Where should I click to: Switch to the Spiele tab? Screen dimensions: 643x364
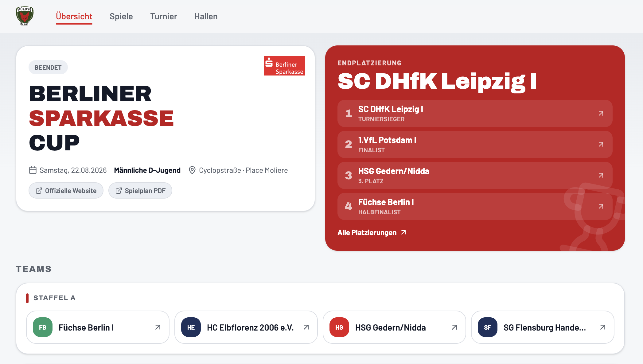coord(121,16)
